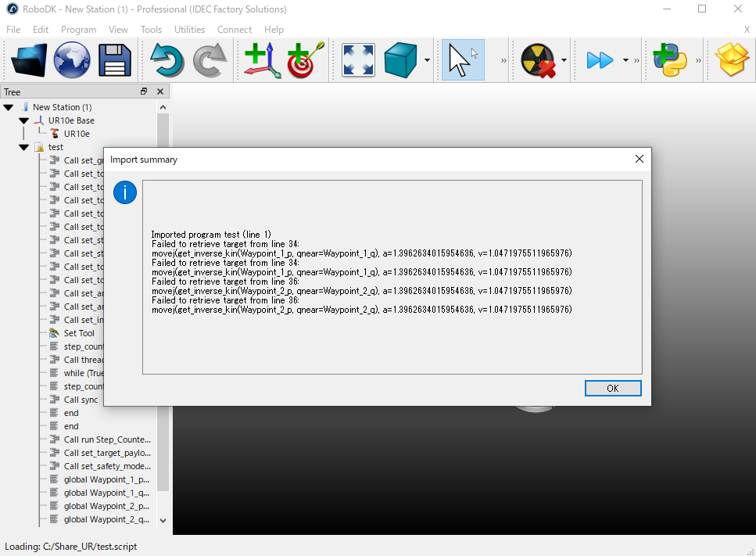Open the collision check dropdown arrow
Image resolution: width=756 pixels, height=556 pixels.
point(564,60)
